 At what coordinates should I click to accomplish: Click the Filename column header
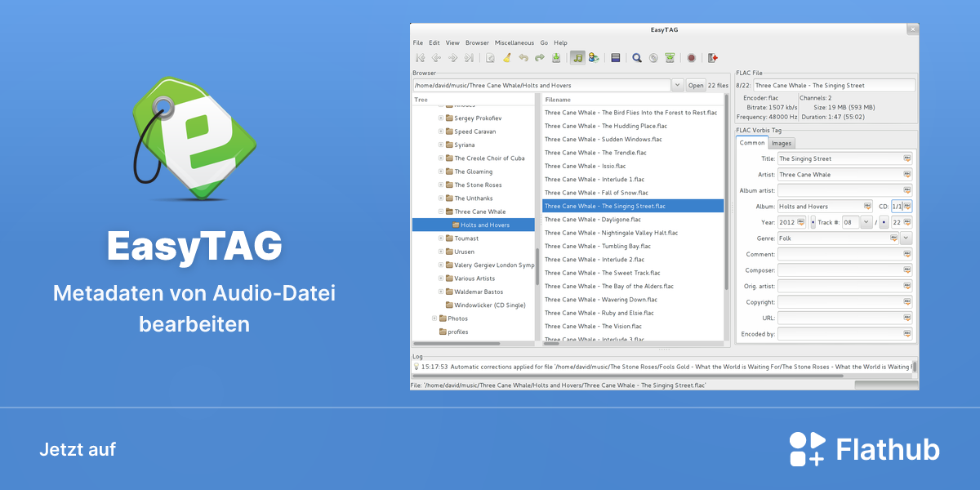tap(634, 100)
